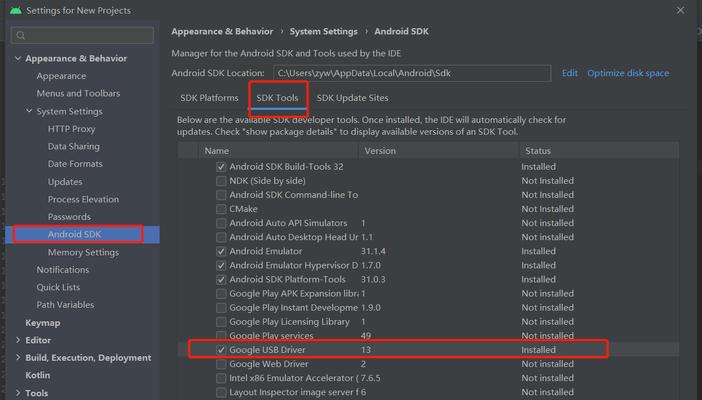702x400 pixels.
Task: Uncheck Android SDK Build-Tools 32
Action: tap(221, 167)
